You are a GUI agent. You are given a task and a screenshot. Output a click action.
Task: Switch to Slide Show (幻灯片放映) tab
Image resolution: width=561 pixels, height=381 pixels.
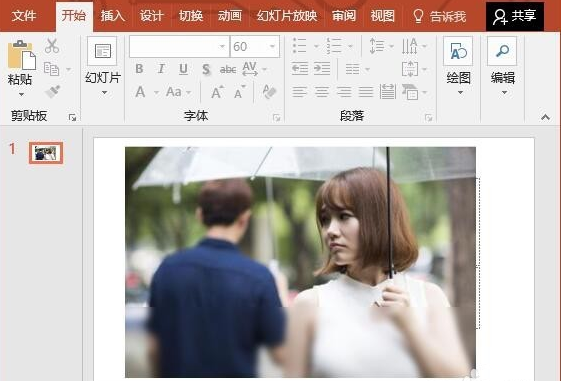pos(287,16)
